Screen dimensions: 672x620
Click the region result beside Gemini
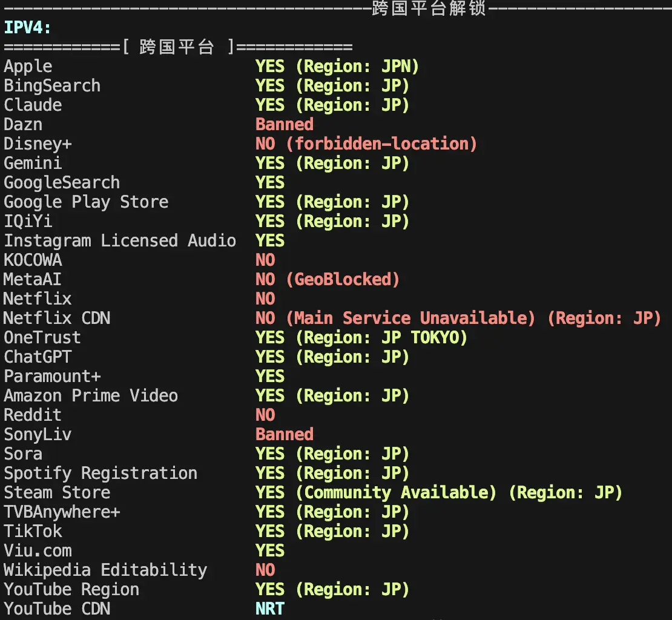(x=332, y=163)
